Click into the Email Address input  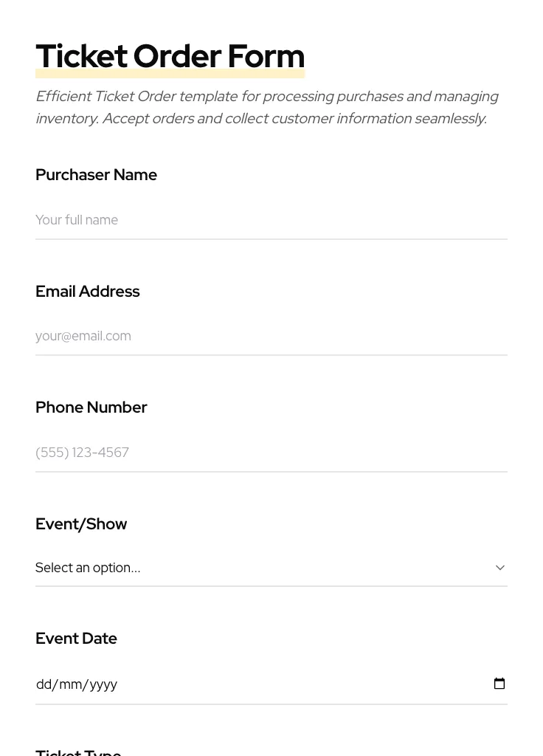[271, 336]
